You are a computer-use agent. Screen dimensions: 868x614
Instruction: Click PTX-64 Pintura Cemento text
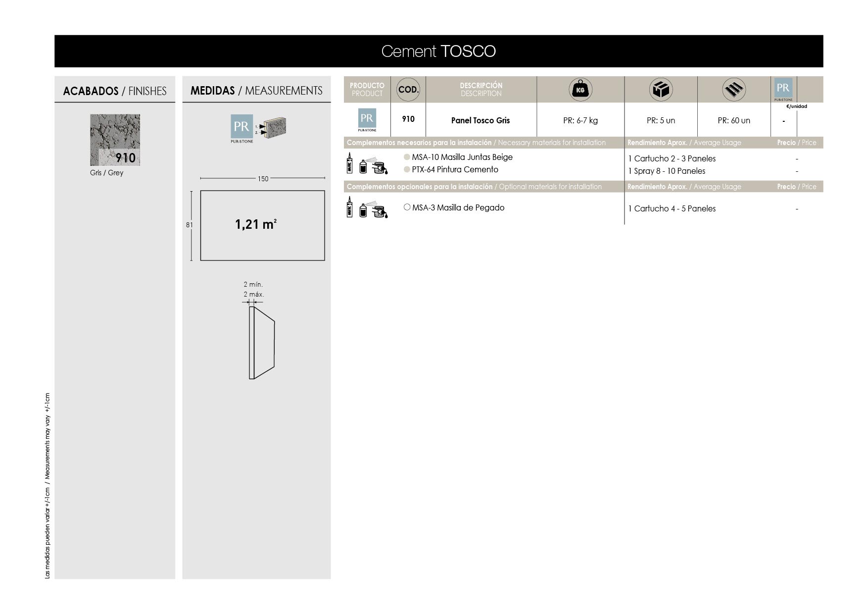click(x=455, y=169)
